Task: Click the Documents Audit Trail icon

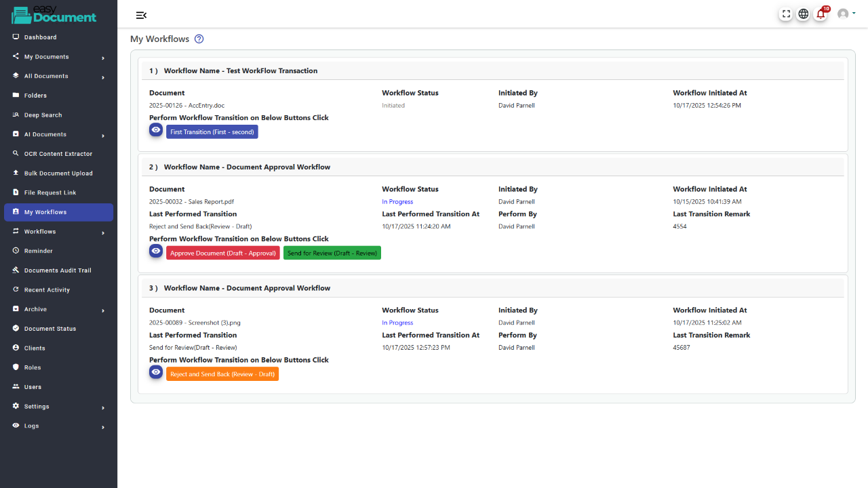Action: tap(16, 270)
